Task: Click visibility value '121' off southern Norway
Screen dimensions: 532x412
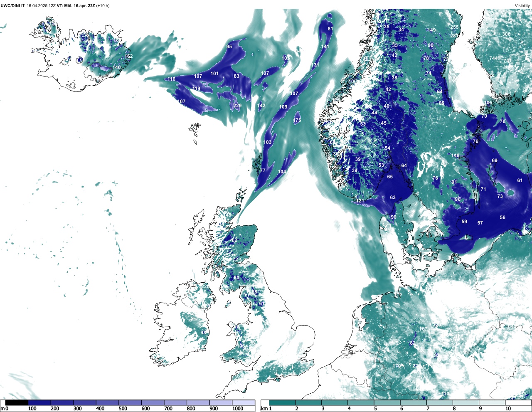Action: click(360, 201)
